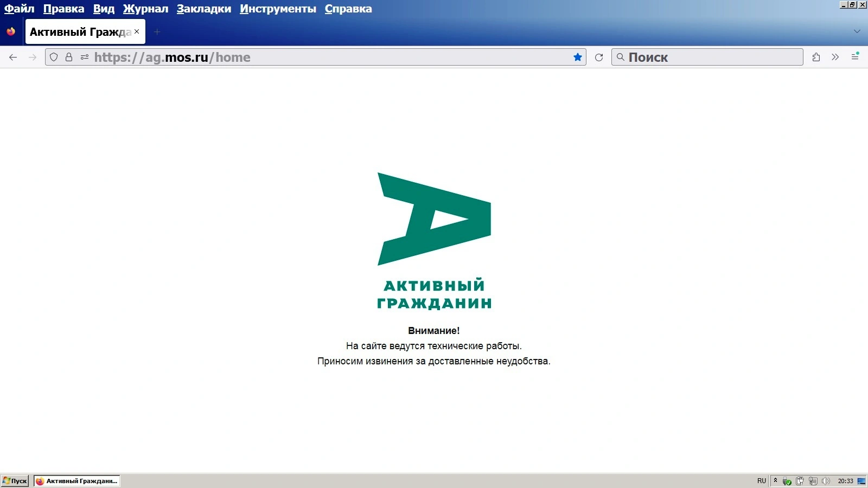
Task: Close the Firefox window
Action: [863, 5]
